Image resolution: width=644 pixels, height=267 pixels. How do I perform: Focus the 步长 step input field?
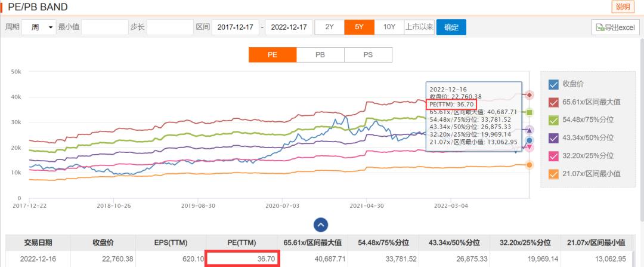coord(169,27)
